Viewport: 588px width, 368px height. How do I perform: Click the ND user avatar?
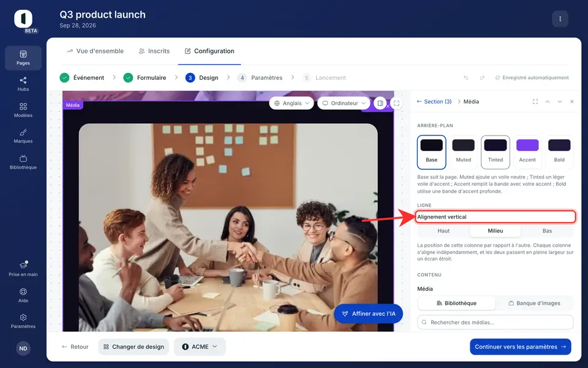coord(23,348)
